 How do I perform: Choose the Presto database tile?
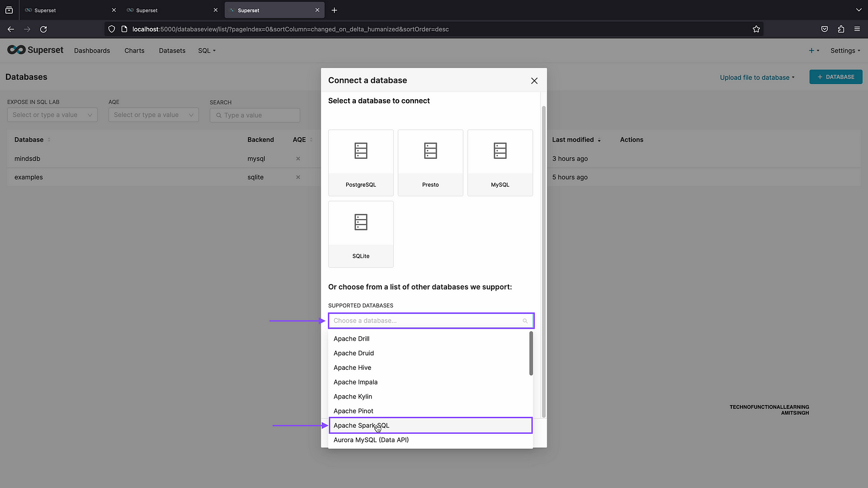pos(430,163)
